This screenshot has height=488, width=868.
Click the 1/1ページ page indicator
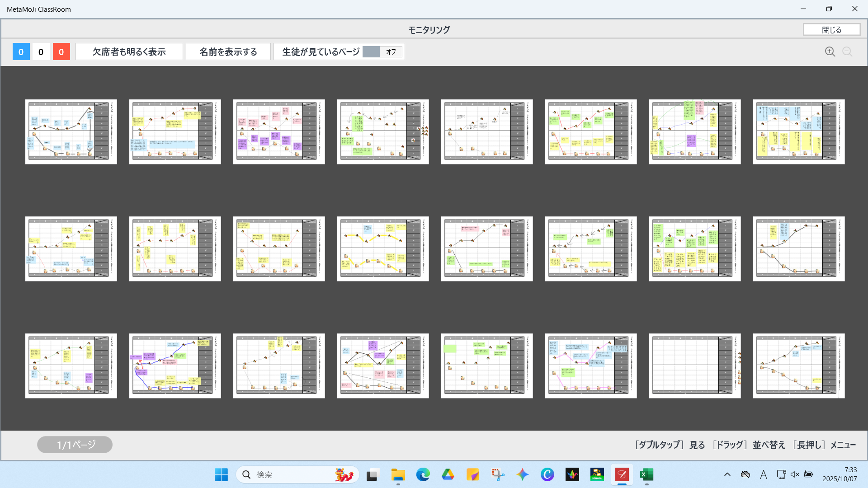[75, 445]
